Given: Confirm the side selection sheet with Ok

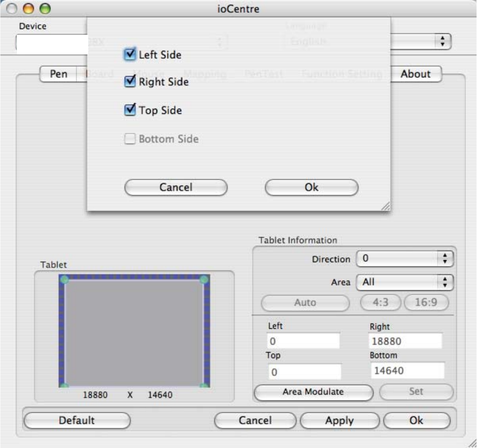Looking at the screenshot, I should 312,187.
